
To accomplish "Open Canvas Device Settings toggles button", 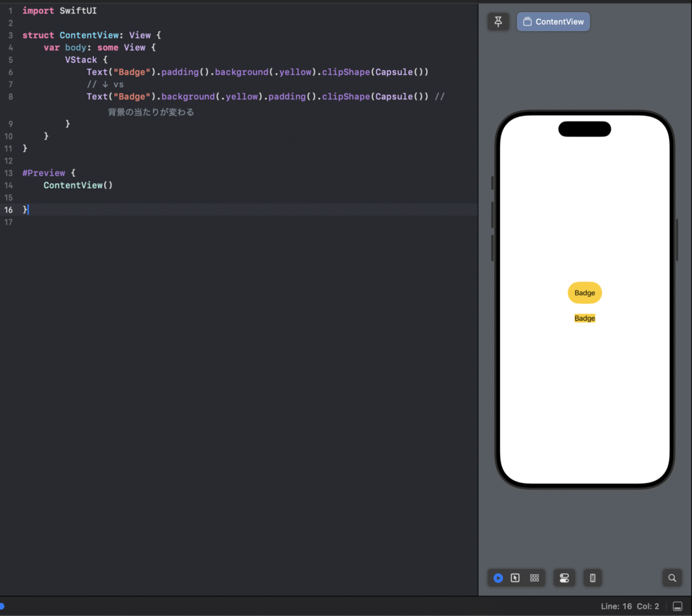I will point(564,577).
